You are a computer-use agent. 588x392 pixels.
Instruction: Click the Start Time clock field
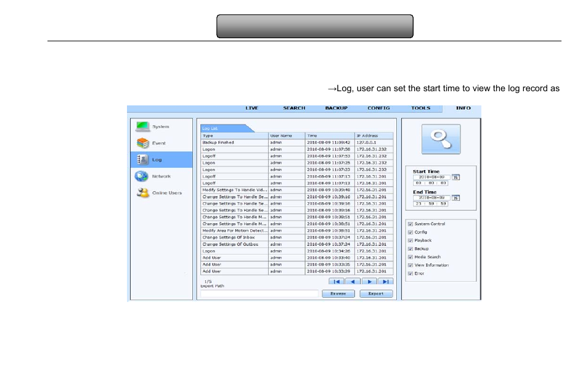click(430, 183)
